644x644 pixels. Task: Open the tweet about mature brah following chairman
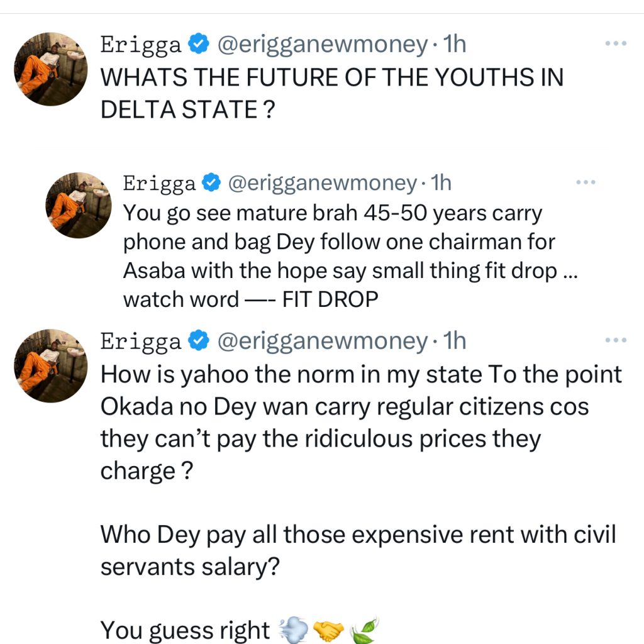click(x=340, y=257)
